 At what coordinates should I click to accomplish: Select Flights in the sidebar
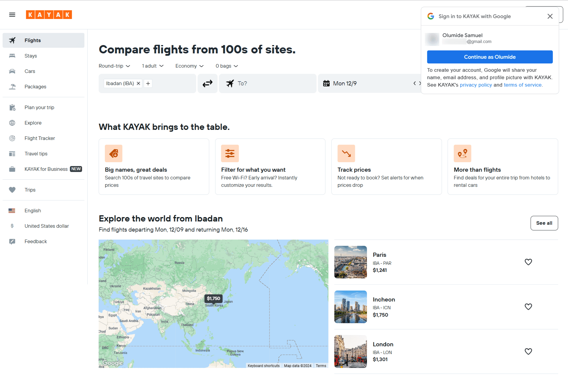44,40
